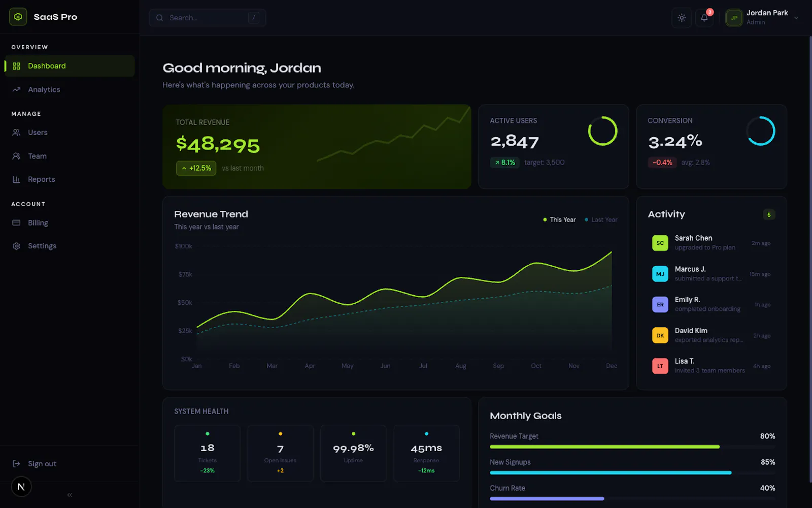
Task: Click 'completed onboarding' activity text
Action: point(707,309)
